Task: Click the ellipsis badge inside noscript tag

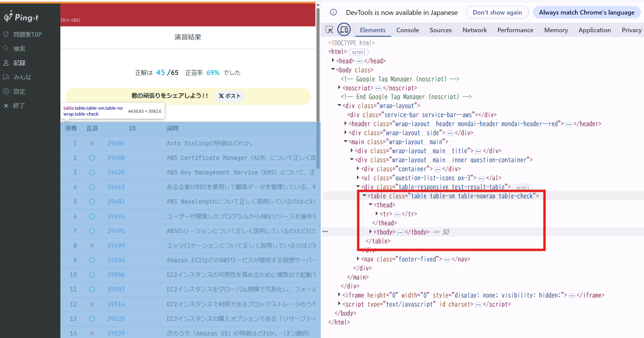Action: pyautogui.click(x=378, y=88)
